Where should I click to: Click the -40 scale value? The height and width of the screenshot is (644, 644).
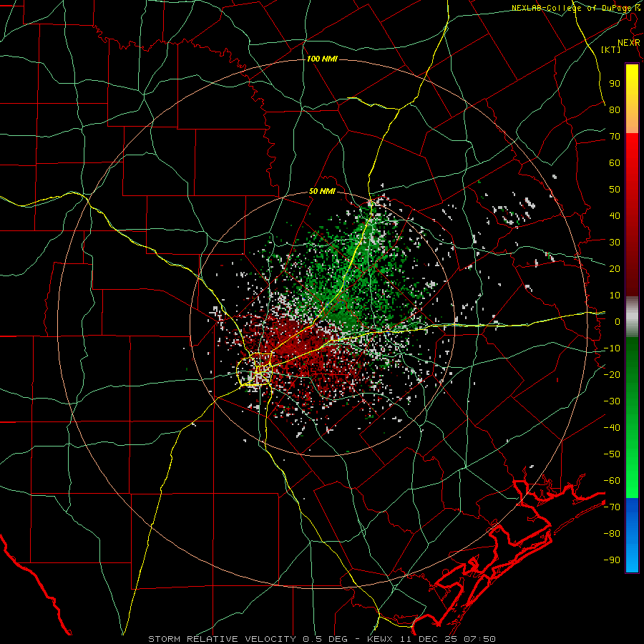(612, 428)
